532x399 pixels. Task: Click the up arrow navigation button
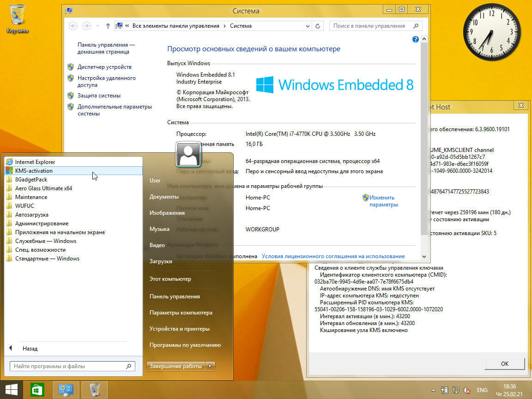coord(108,26)
